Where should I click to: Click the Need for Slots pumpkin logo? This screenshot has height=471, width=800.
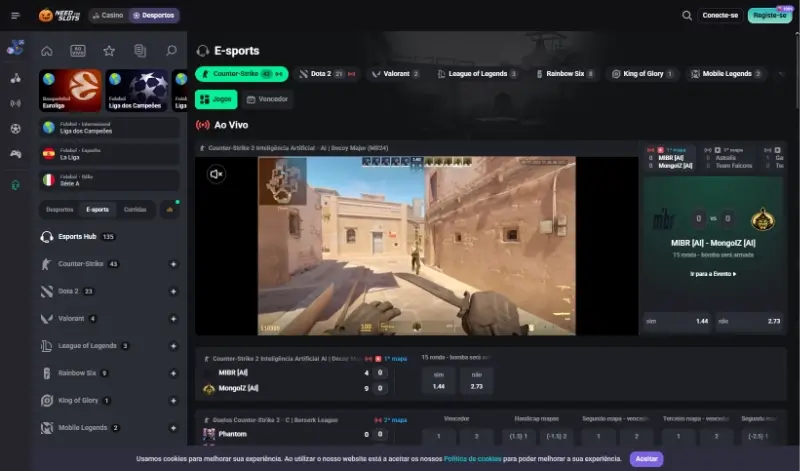tap(60, 15)
